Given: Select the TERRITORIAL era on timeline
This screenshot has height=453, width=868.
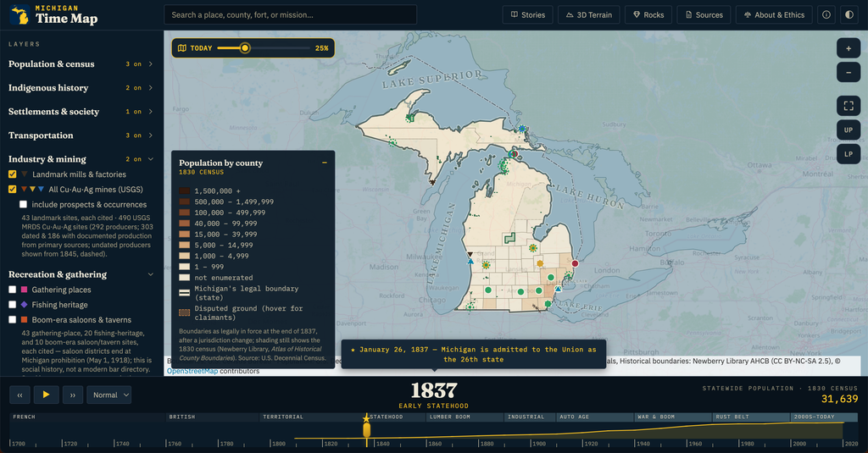Looking at the screenshot, I should coord(312,417).
